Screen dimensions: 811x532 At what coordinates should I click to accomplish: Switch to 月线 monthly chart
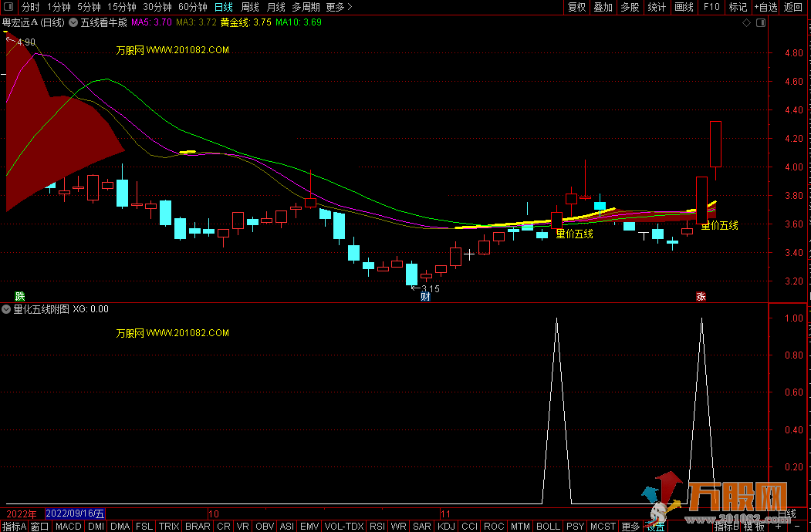coord(276,7)
